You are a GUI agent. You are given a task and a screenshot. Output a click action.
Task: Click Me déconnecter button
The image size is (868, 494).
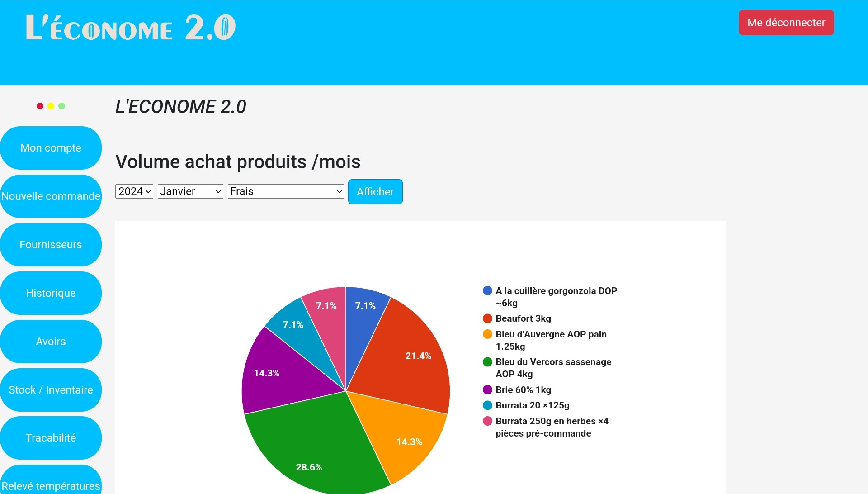[786, 23]
